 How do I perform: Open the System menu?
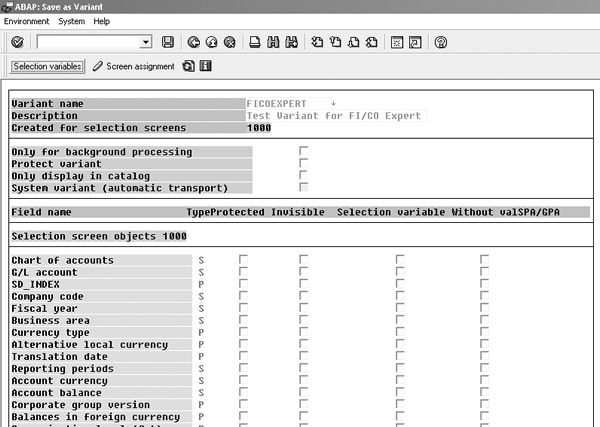tap(72, 21)
